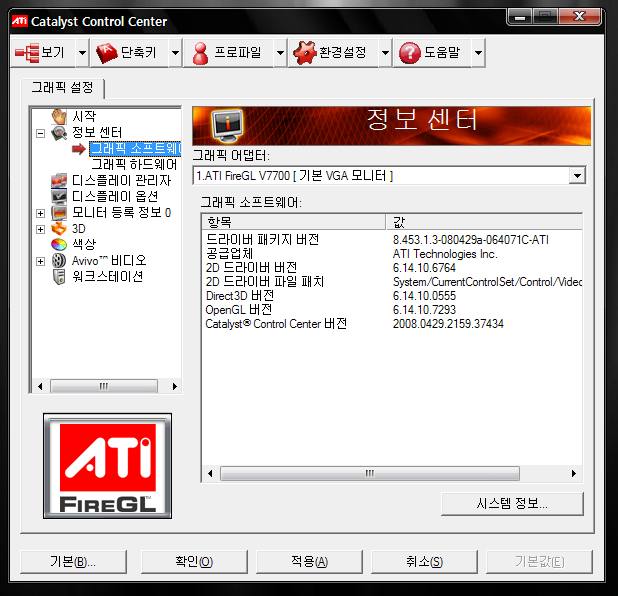Click the 정보 센터 magnifier icon
Viewport: 618px width, 596px height.
(59, 133)
